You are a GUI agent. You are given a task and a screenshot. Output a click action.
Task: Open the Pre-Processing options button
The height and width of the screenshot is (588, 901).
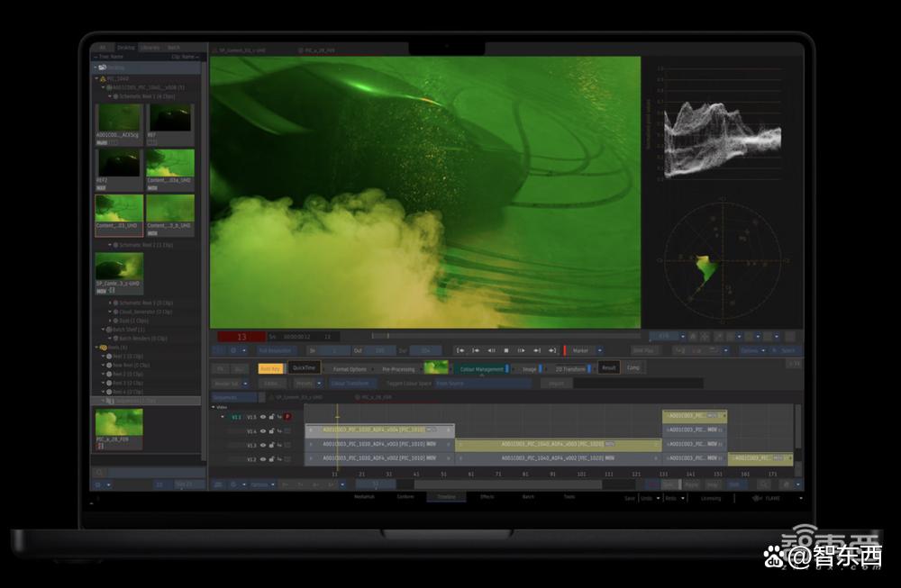pyautogui.click(x=397, y=368)
